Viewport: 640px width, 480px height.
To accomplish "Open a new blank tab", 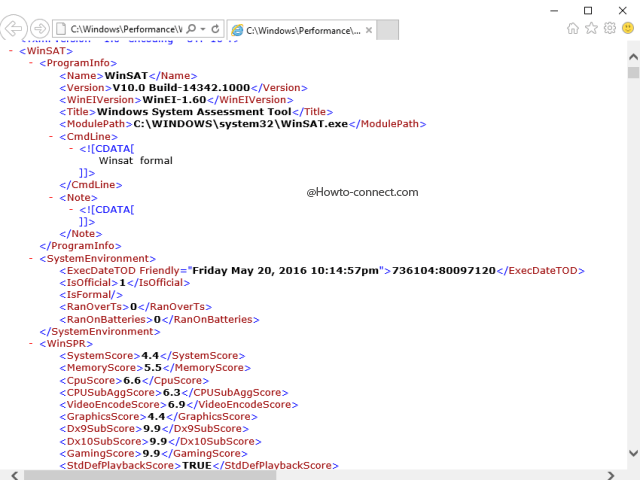I will [387, 30].
